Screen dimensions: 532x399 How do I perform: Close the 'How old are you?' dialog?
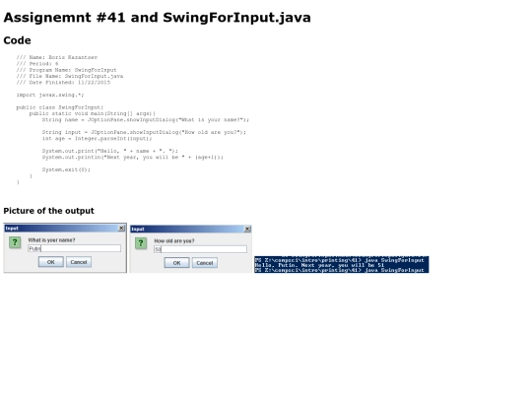click(247, 229)
